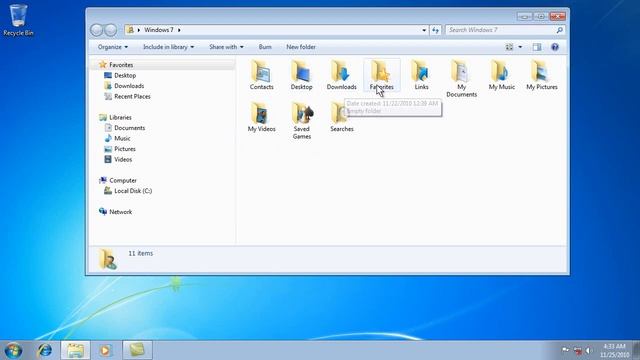Click the Explorer Back navigation button
The width and height of the screenshot is (640, 360).
96,30
